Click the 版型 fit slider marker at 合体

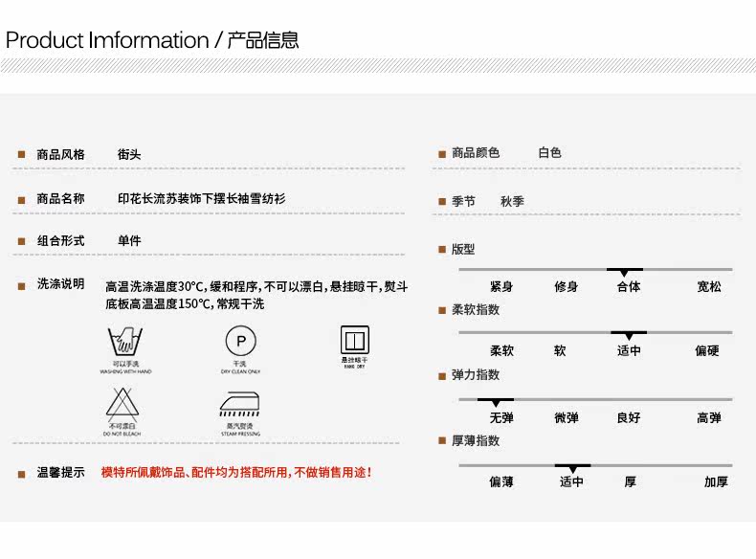click(624, 272)
